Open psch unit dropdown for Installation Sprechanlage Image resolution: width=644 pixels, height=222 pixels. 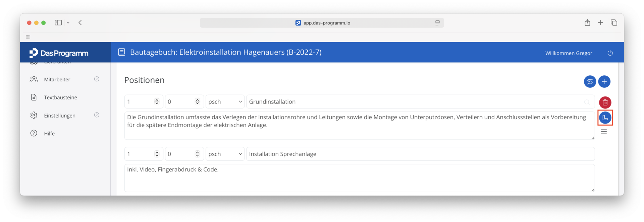[x=225, y=154]
